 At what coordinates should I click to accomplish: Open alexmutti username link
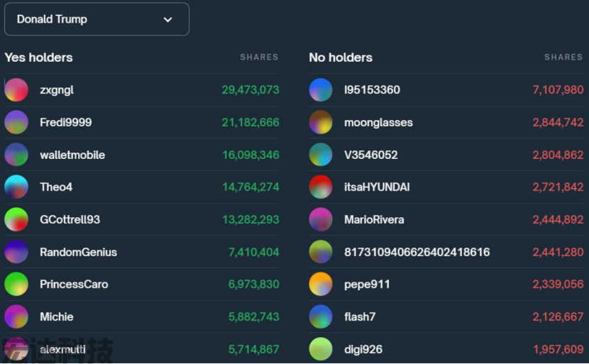click(62, 349)
